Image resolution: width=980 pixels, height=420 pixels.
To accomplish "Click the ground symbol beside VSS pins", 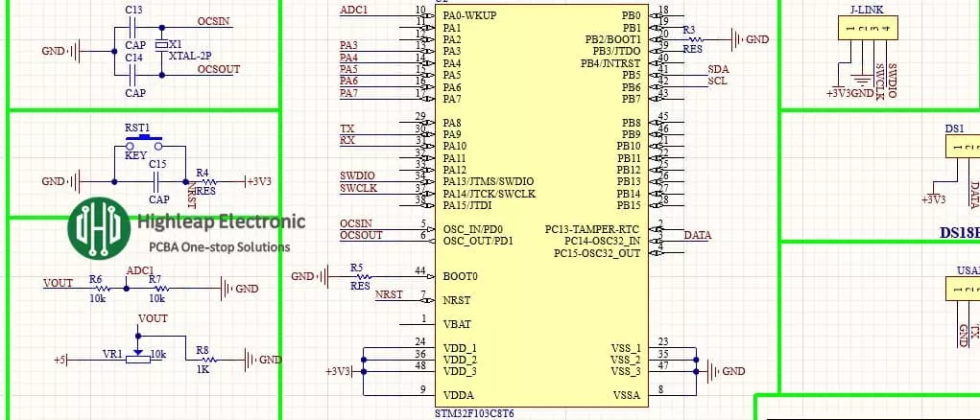I will coord(710,371).
